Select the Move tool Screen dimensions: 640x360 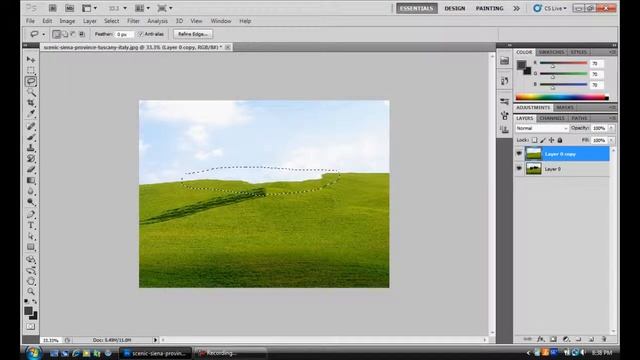coord(31,60)
